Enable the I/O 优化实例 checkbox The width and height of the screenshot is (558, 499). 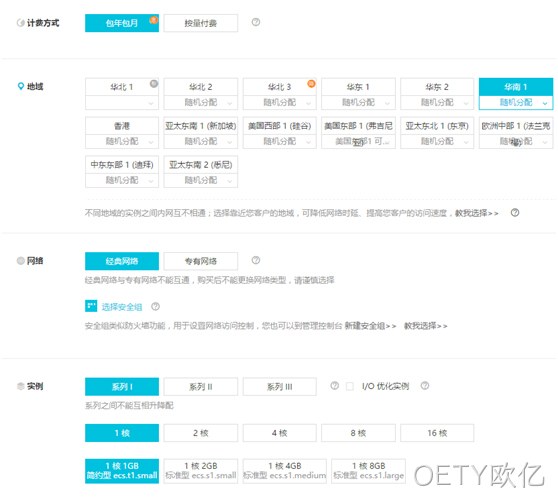(x=350, y=386)
